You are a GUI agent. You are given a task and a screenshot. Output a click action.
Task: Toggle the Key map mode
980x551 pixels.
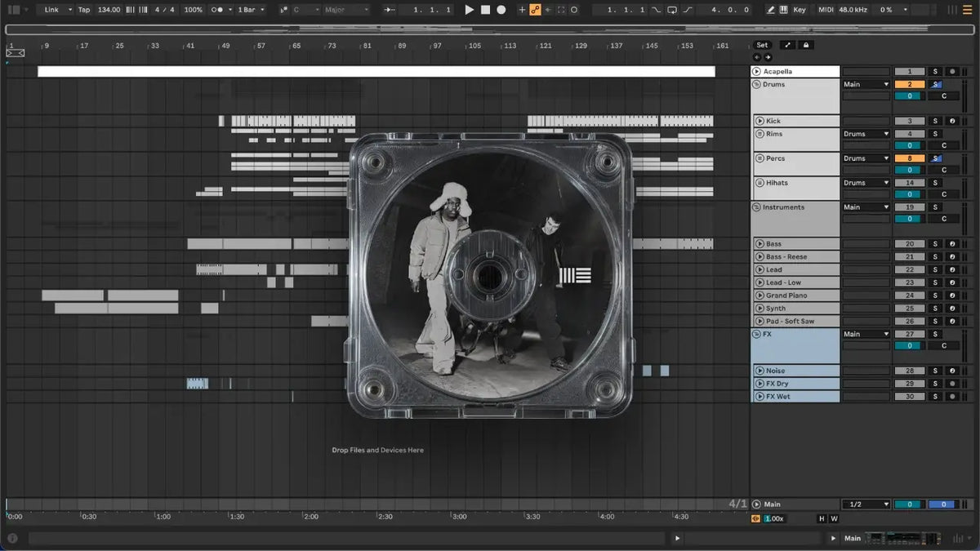799,10
